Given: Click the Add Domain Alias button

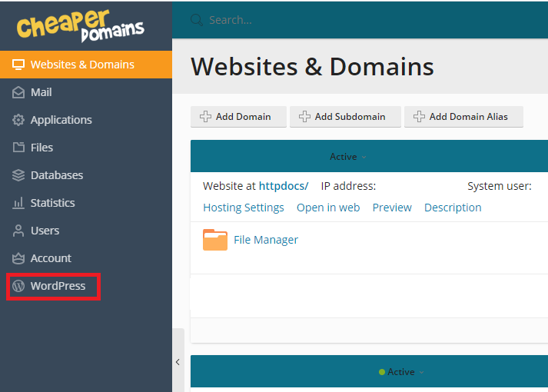Looking at the screenshot, I should (x=463, y=117).
